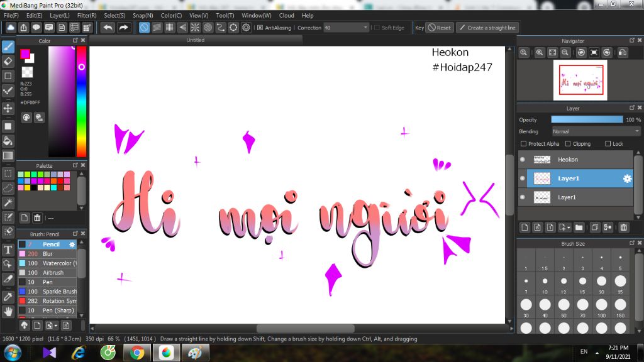Open snap settings gear in the toolbar
Viewport: 644px width, 362px height.
tap(246, 28)
